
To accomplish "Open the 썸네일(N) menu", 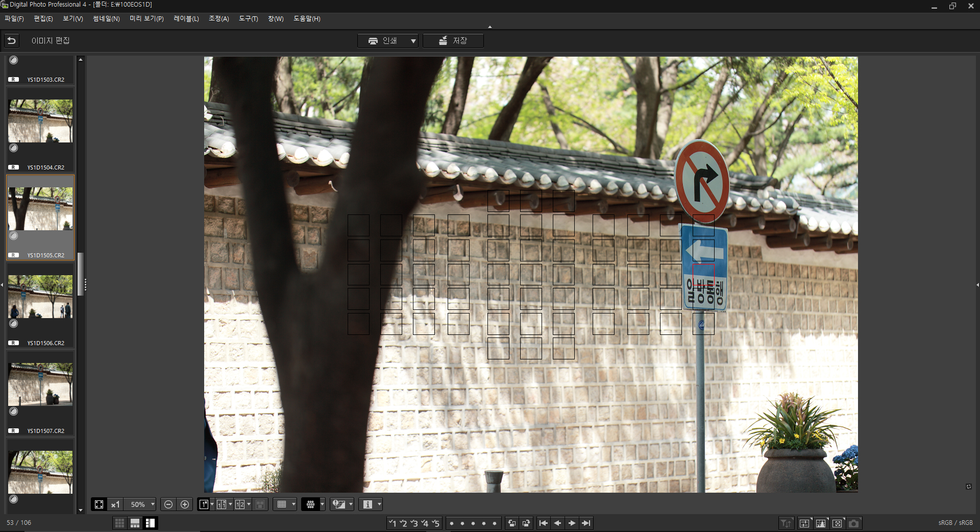I will [x=106, y=19].
